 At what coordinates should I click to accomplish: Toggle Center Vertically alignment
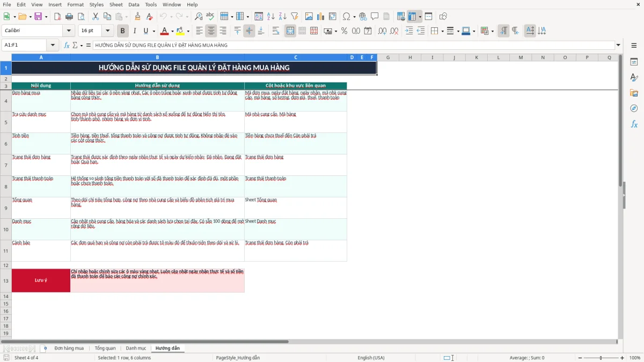click(249, 31)
